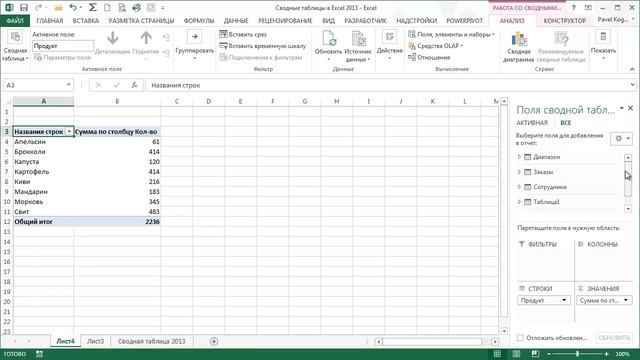Switch to ВСЕ in the field list
640x360 pixels.
(566, 123)
